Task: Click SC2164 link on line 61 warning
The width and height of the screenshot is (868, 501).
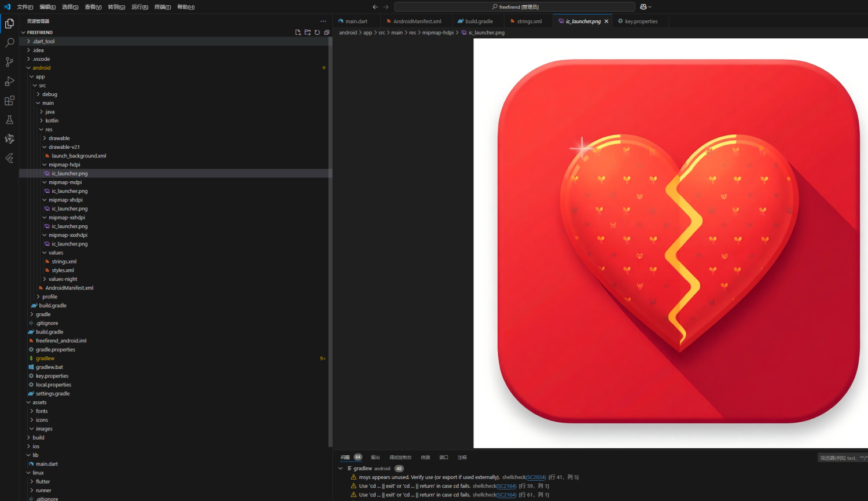Action: (x=506, y=495)
